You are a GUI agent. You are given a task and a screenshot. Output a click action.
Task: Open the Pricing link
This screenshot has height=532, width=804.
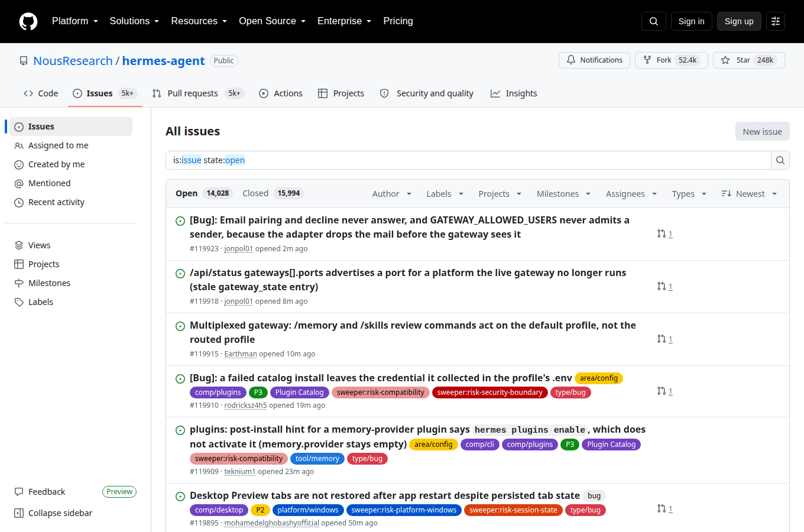point(398,21)
